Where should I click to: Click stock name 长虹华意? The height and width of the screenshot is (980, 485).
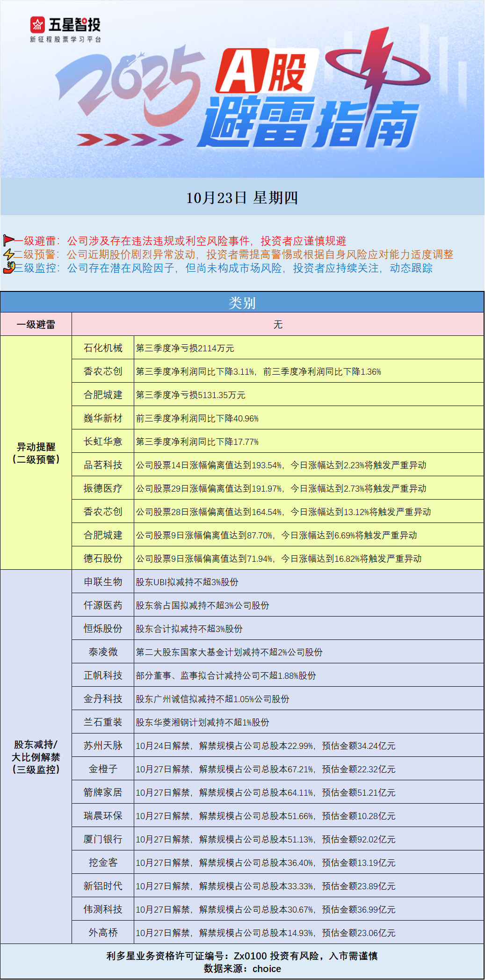coord(103,441)
